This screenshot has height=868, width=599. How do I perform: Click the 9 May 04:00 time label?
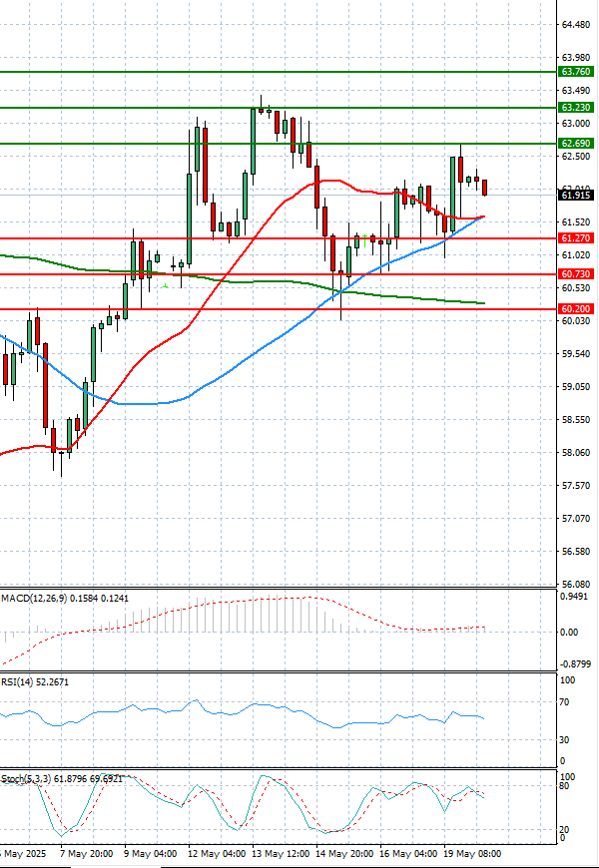150,853
